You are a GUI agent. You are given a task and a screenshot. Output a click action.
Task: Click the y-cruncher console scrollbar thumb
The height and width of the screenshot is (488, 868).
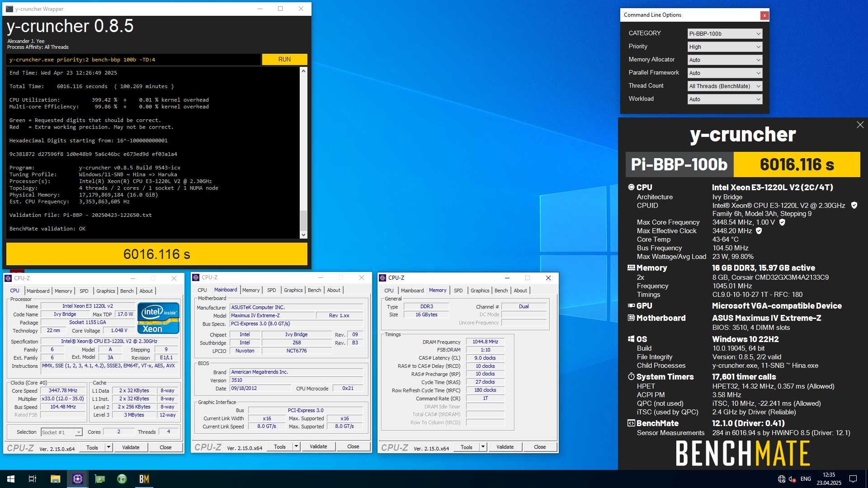coord(303,221)
